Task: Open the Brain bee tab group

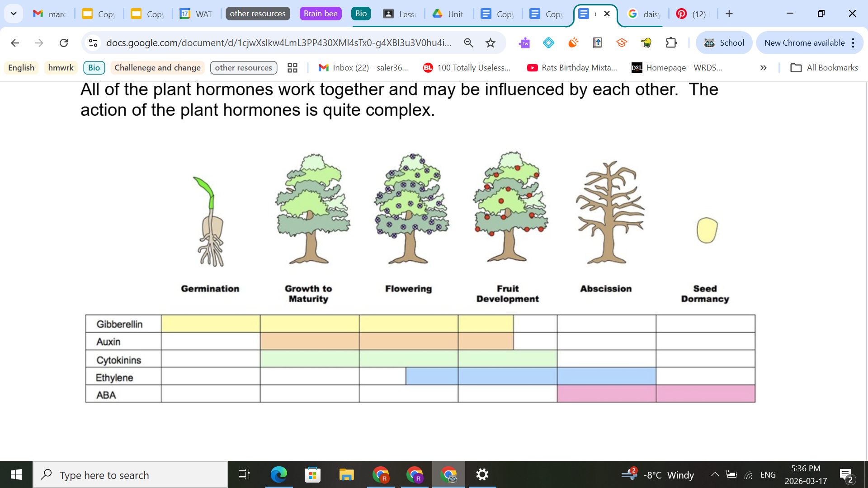Action: click(321, 14)
